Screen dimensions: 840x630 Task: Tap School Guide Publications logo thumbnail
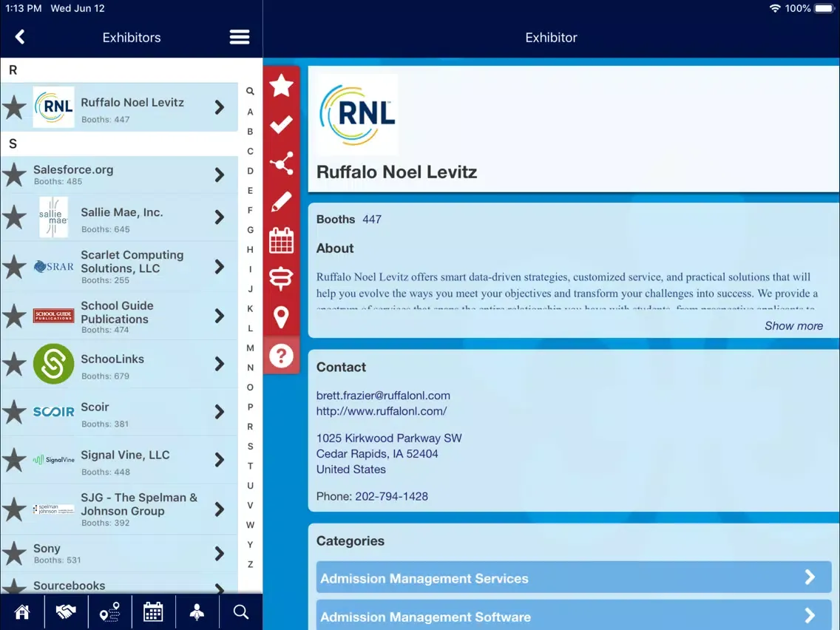click(x=53, y=316)
